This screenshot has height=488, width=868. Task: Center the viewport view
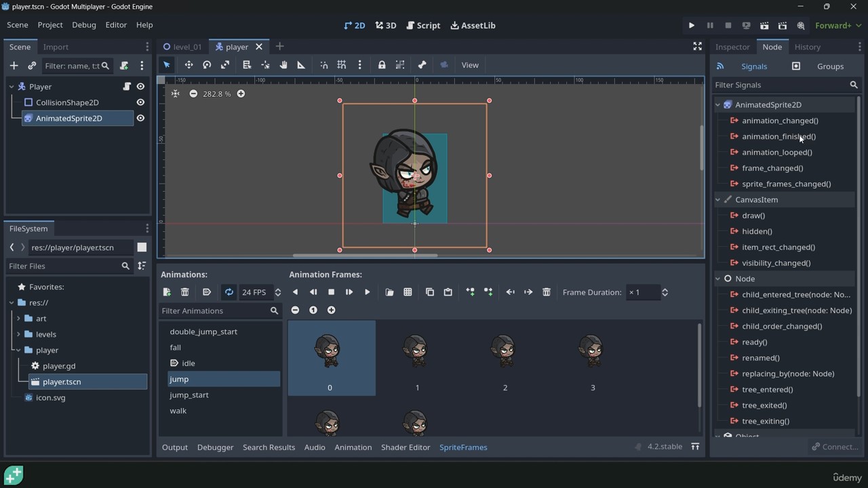pyautogui.click(x=175, y=94)
